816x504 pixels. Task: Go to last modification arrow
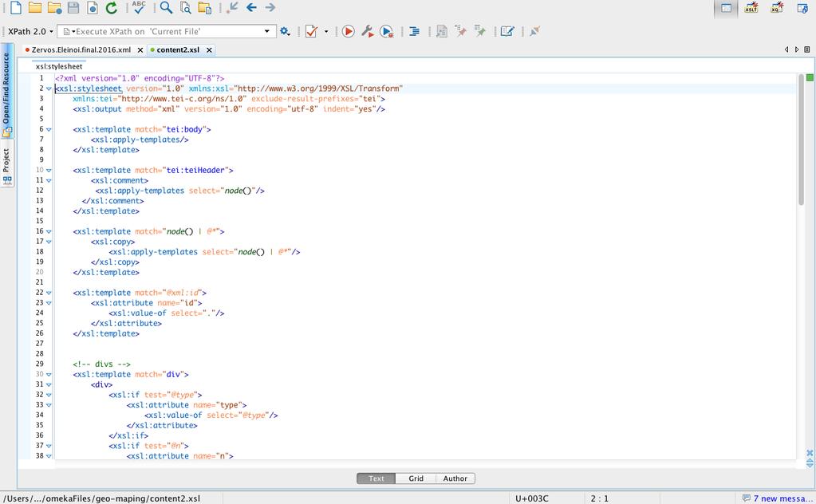(232, 7)
